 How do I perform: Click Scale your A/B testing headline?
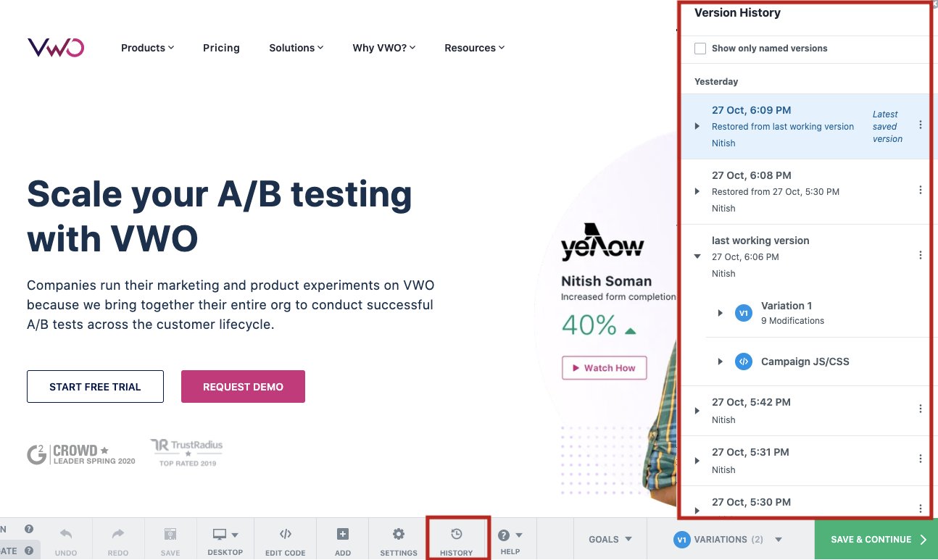tap(220, 215)
